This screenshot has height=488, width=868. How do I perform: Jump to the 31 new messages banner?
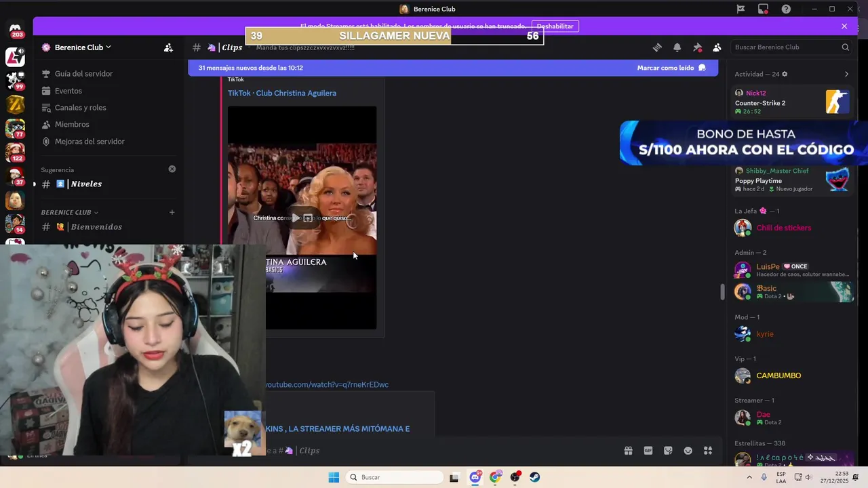[250, 68]
